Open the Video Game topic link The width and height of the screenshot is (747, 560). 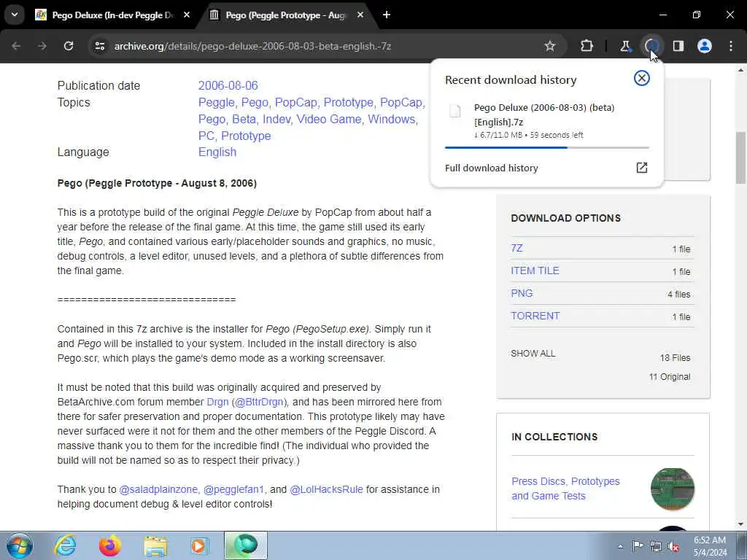tap(329, 119)
